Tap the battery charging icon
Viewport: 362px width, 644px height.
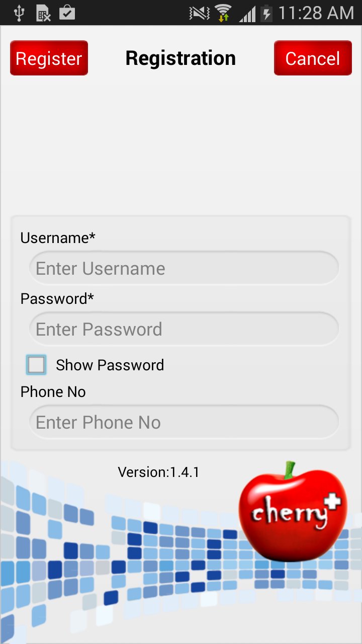(267, 13)
